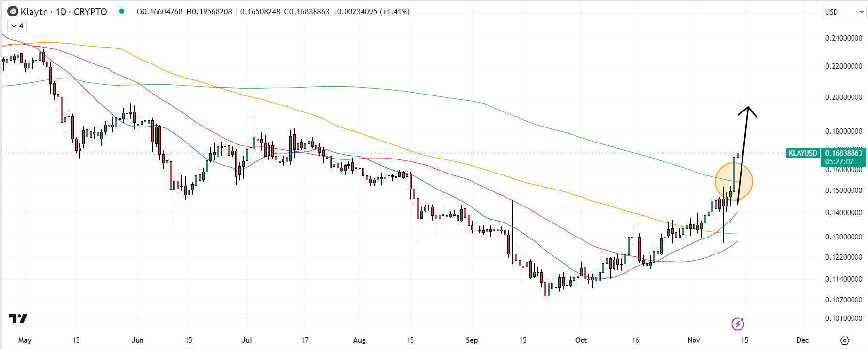Open the USD currency dropdown

(844, 12)
